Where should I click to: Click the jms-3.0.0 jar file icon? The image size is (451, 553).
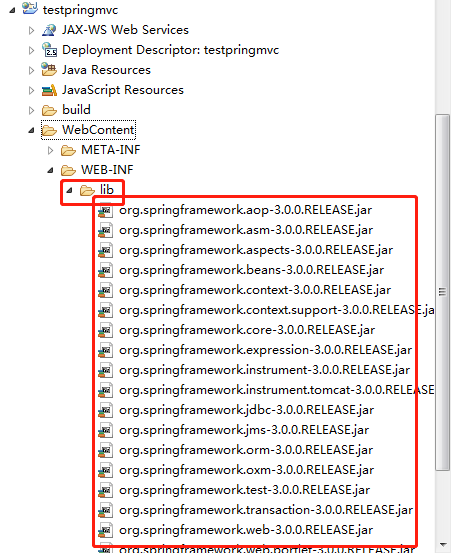pyautogui.click(x=105, y=430)
